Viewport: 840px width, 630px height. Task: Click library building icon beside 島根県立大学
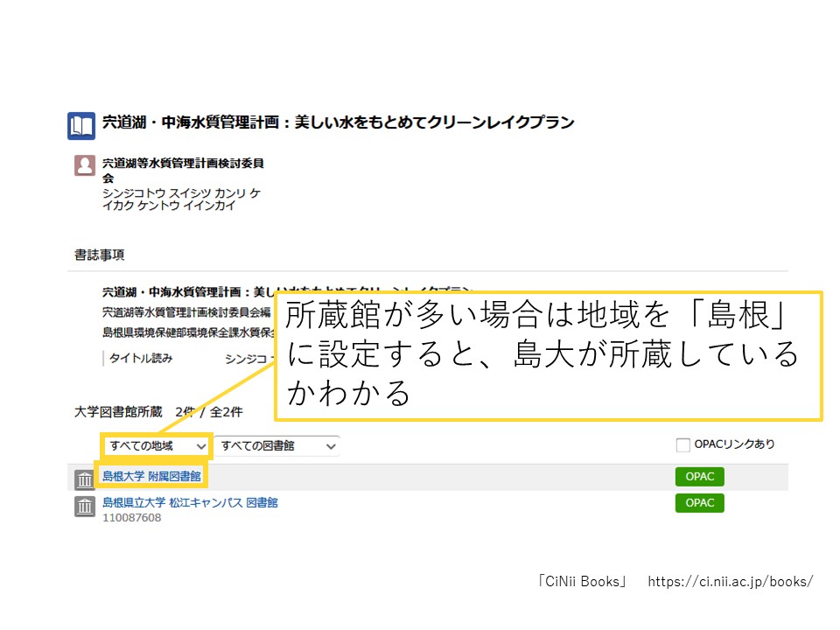(x=85, y=507)
